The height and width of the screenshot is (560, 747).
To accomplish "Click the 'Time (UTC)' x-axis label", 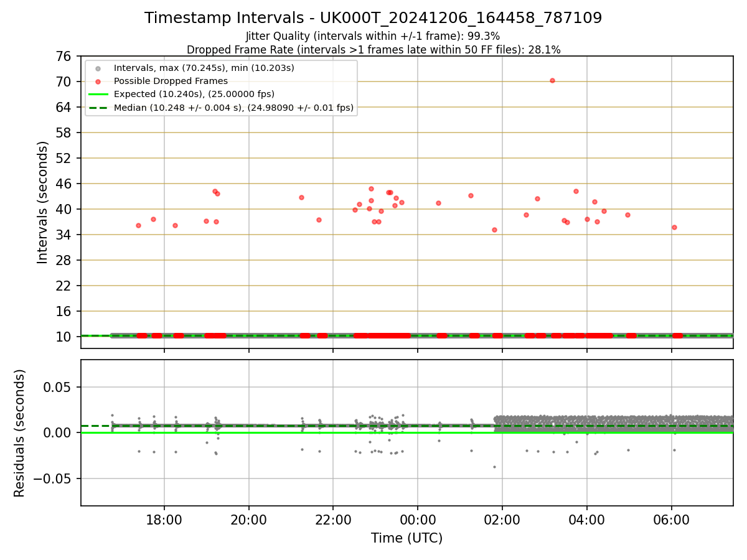I will click(406, 538).
